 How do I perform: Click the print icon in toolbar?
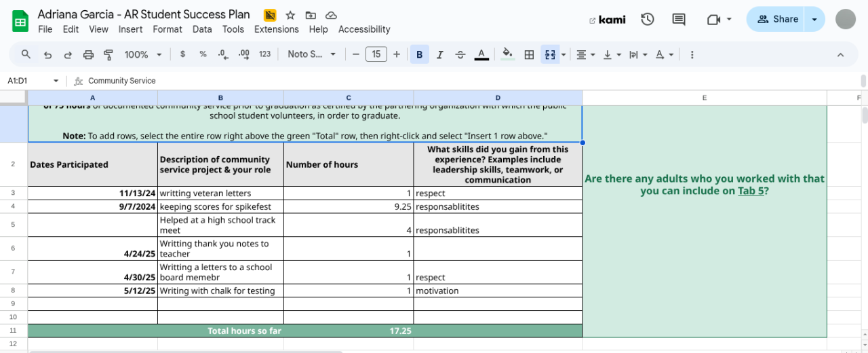point(88,54)
